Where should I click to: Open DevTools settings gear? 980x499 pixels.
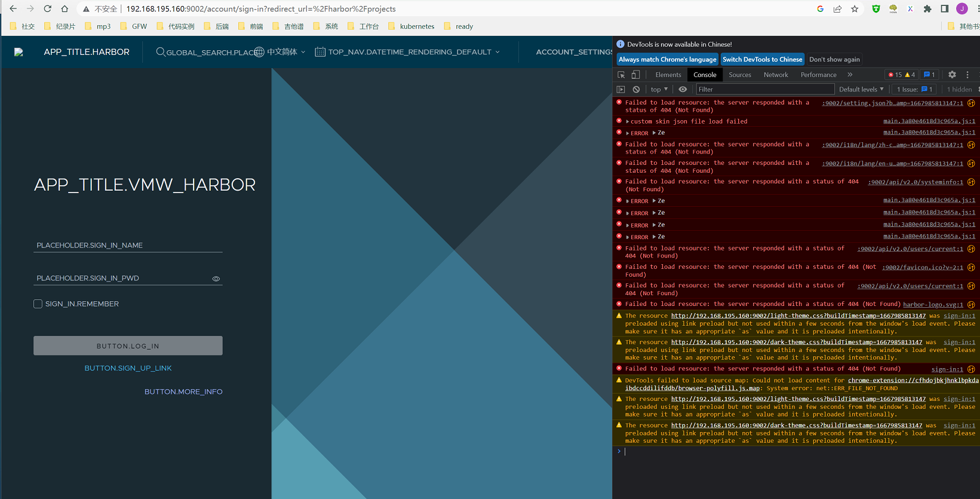(952, 75)
